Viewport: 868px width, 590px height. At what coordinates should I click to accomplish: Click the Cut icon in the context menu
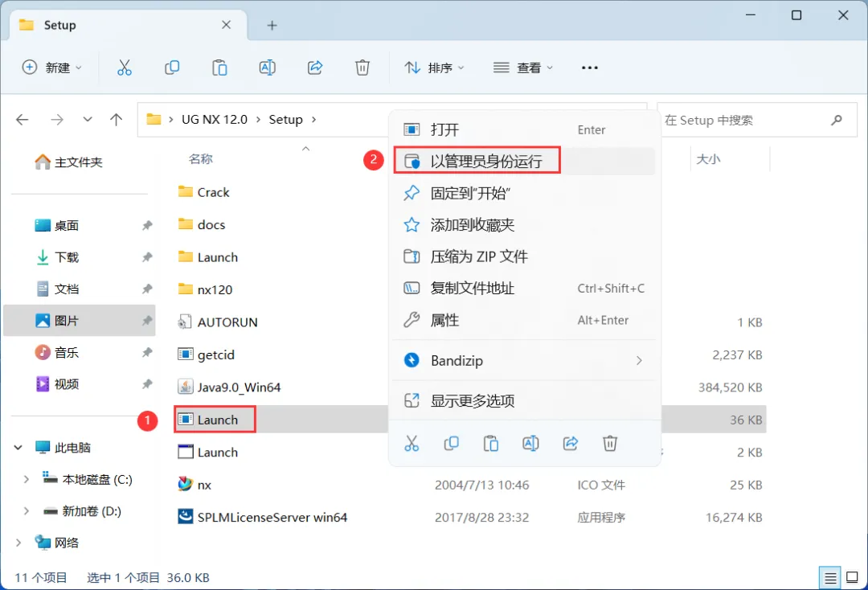[x=411, y=444]
